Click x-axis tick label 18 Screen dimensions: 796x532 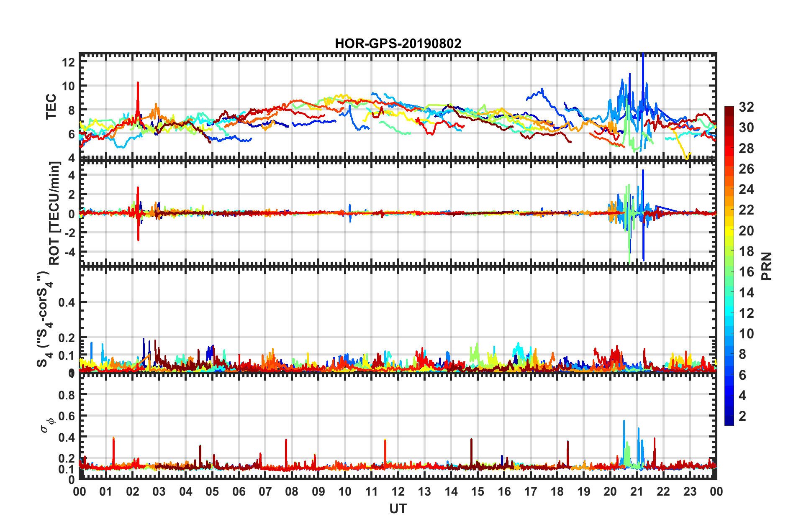557,491
